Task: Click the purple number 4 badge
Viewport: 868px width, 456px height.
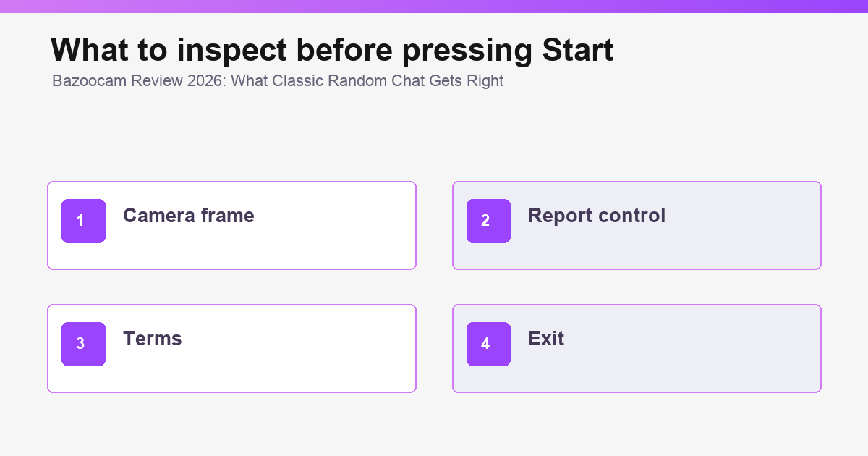Action: pos(488,344)
